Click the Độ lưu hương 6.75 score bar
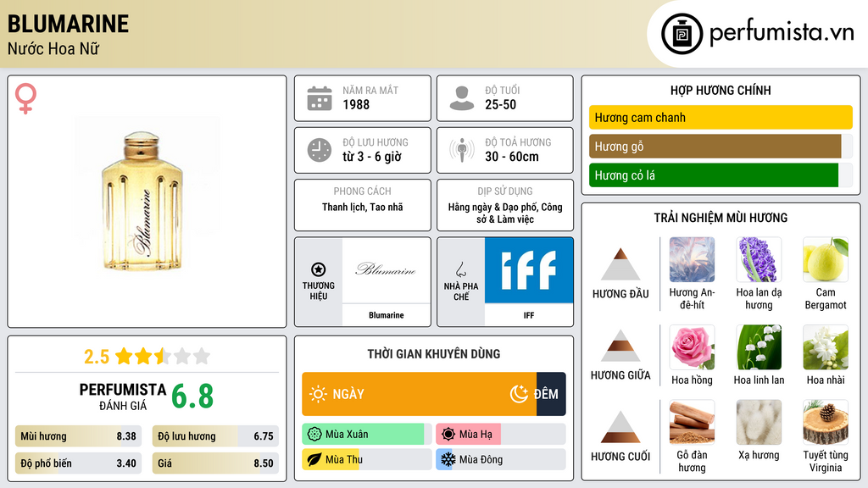The height and width of the screenshot is (488, 868). coord(215,436)
